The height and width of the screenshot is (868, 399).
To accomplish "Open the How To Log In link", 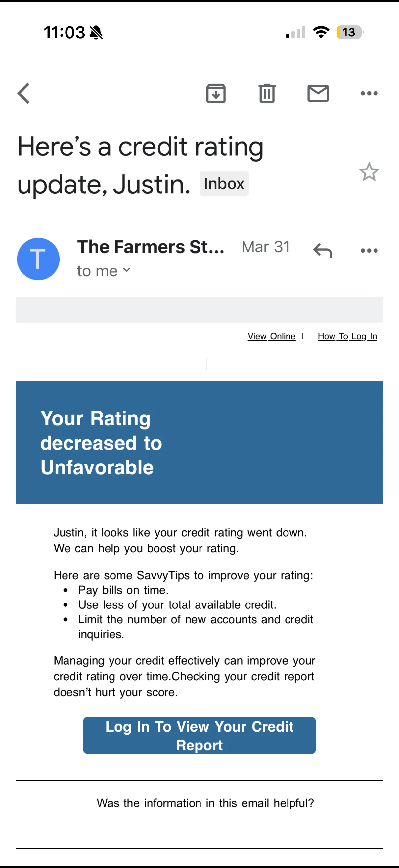I will coord(347,336).
